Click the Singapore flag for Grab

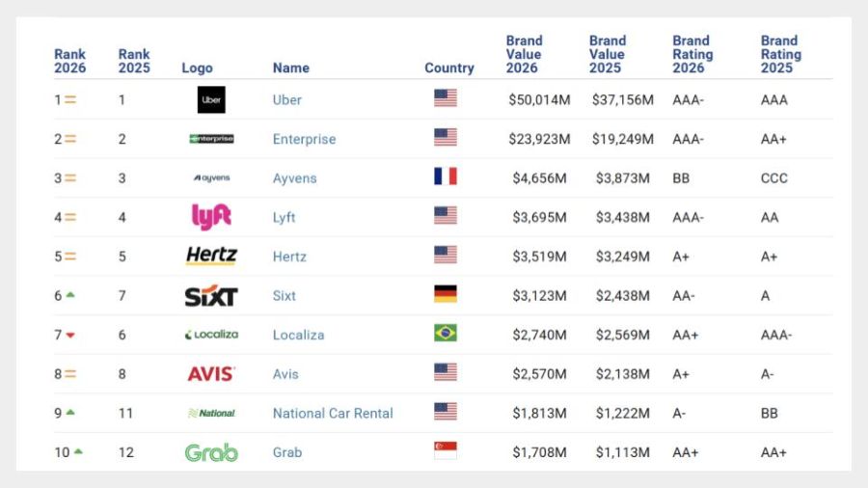point(445,451)
